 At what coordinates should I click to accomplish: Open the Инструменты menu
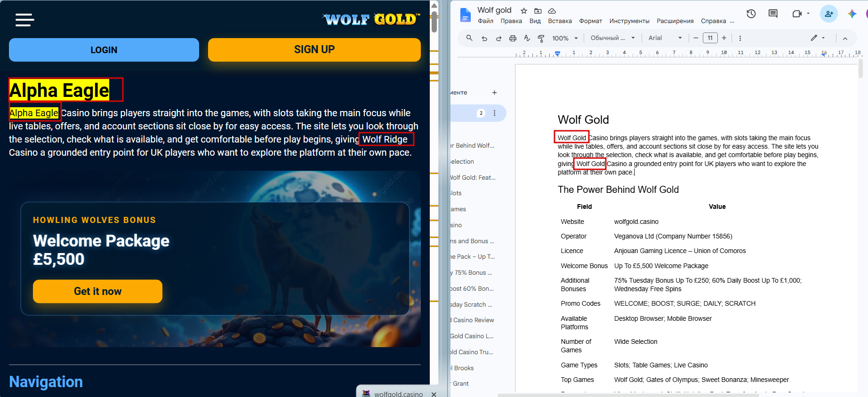629,21
